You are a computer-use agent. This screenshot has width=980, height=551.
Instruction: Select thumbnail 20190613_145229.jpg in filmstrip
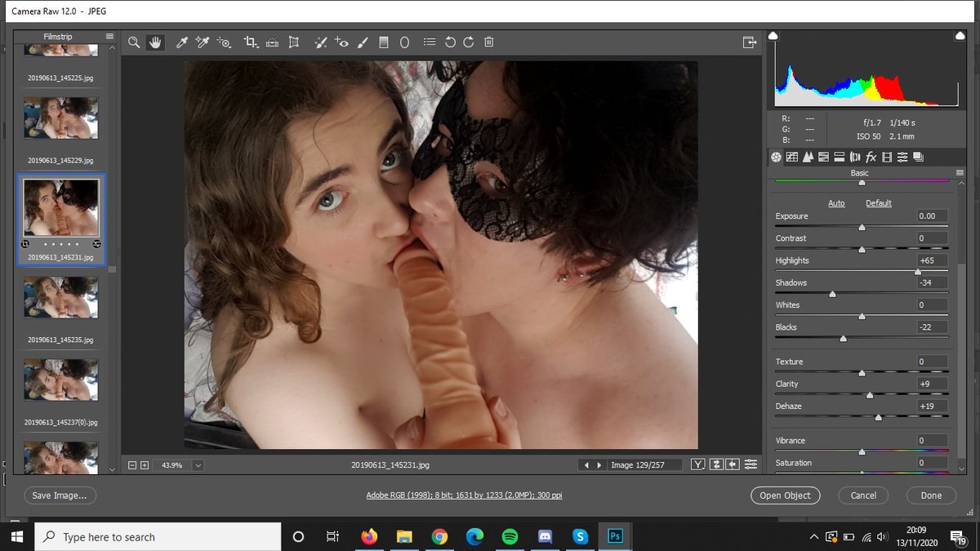[60, 118]
